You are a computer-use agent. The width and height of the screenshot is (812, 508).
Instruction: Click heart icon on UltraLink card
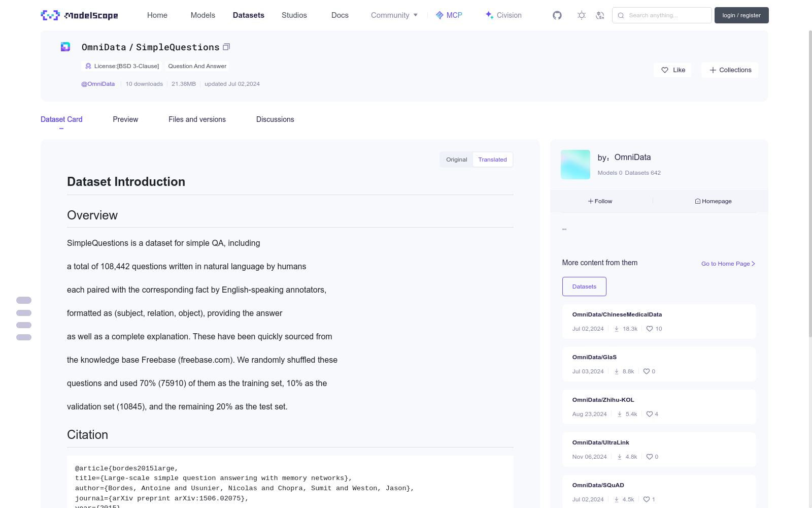[x=650, y=457]
